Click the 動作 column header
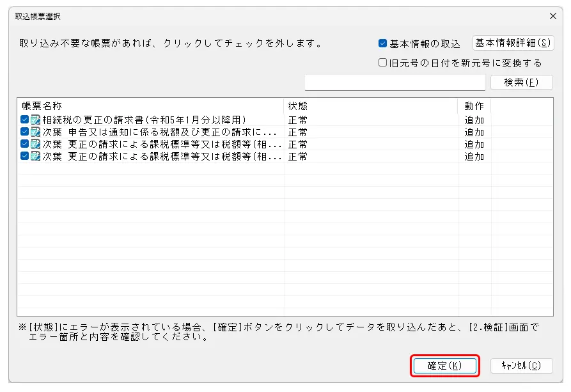 tap(474, 106)
